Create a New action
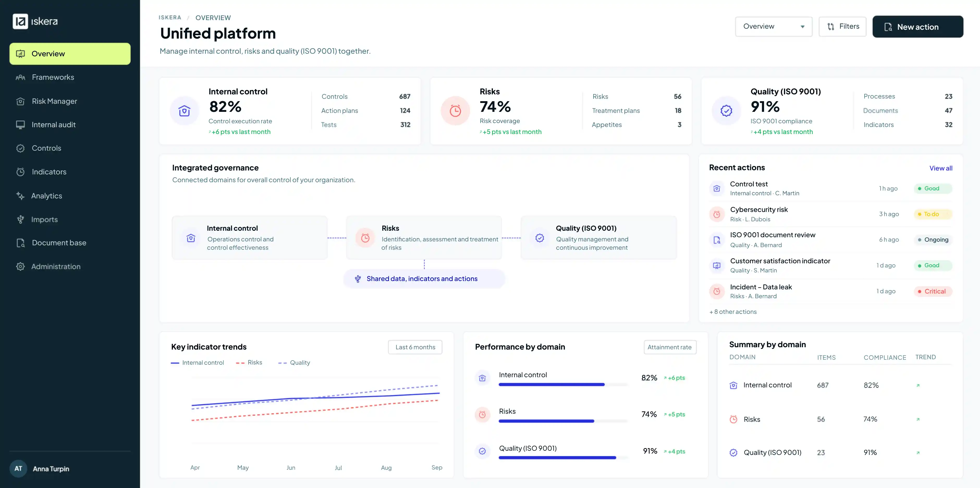Viewport: 980px width, 488px height. click(918, 27)
